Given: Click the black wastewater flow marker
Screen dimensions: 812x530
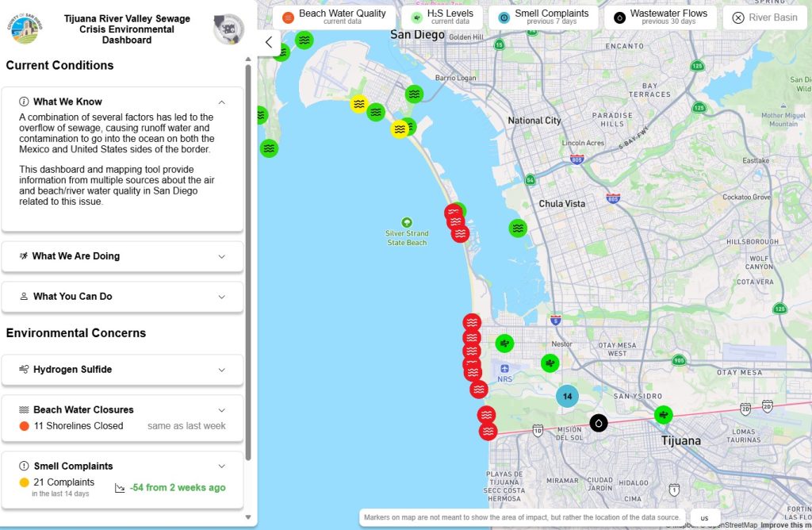Looking at the screenshot, I should pyautogui.click(x=599, y=423).
